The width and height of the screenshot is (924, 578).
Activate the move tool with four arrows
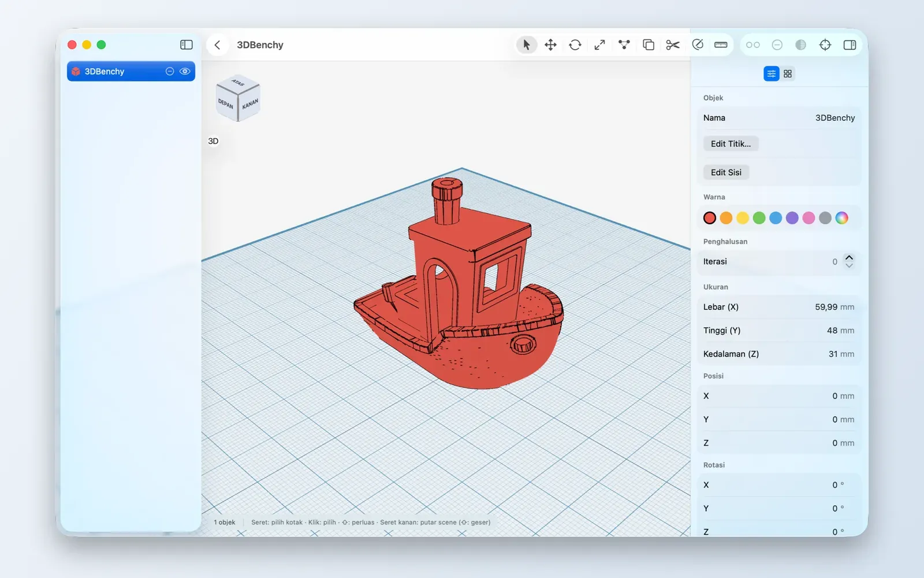[550, 45]
